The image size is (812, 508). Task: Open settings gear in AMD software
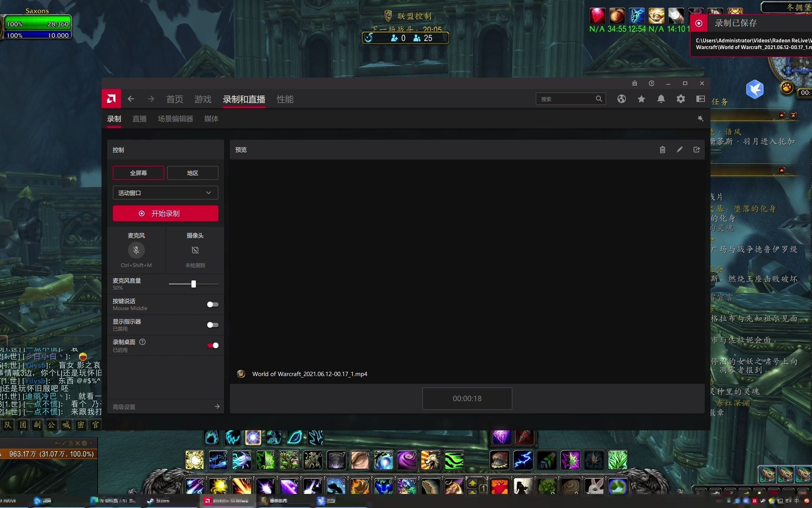click(681, 99)
